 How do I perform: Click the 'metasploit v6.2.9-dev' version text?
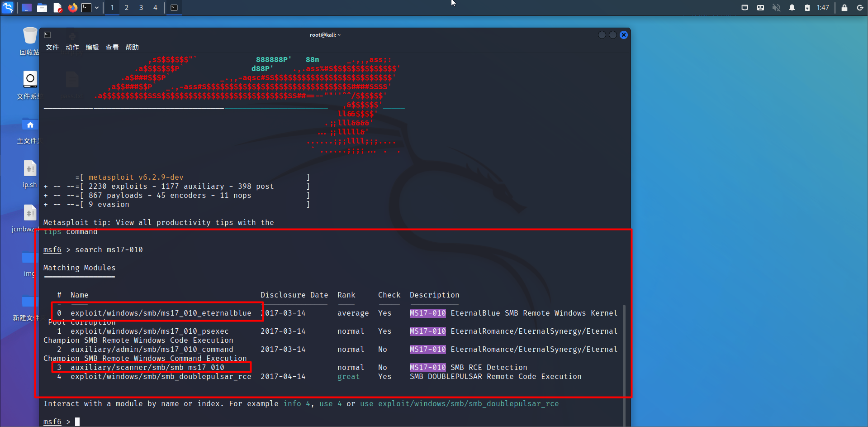coord(136,177)
